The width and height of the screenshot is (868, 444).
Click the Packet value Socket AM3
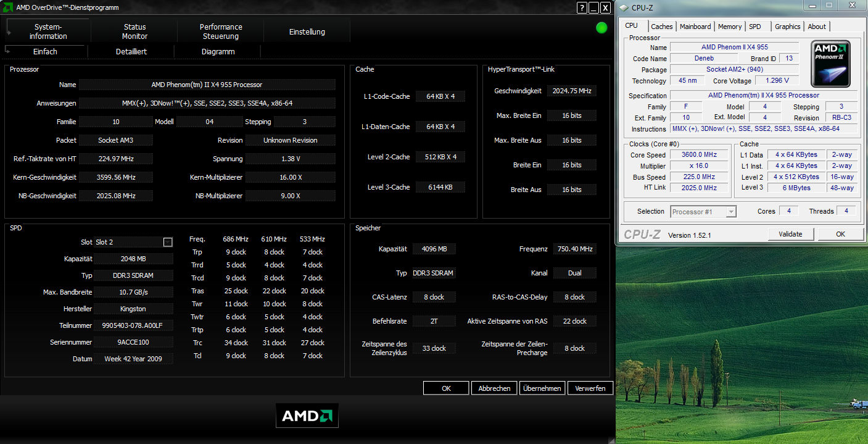[116, 140]
